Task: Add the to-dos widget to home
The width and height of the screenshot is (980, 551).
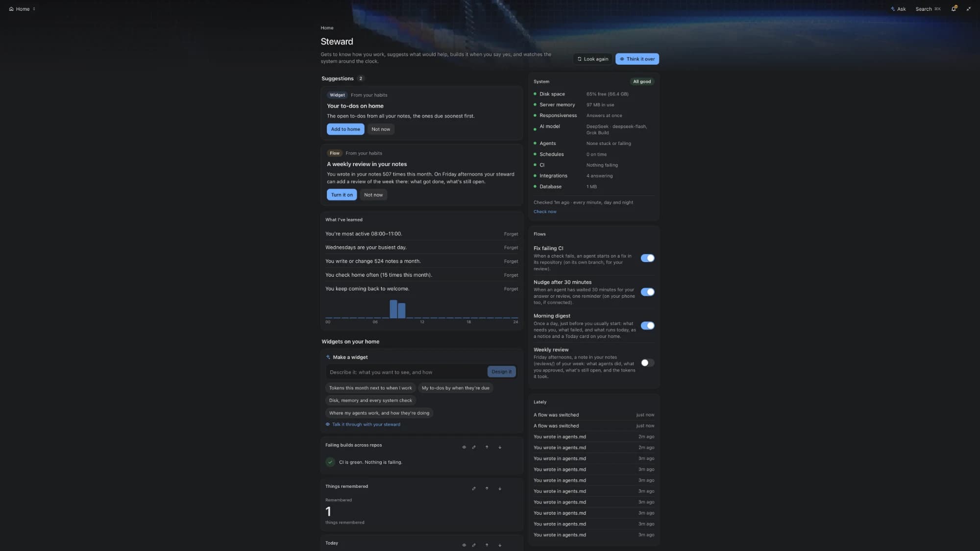Action: coord(345,129)
